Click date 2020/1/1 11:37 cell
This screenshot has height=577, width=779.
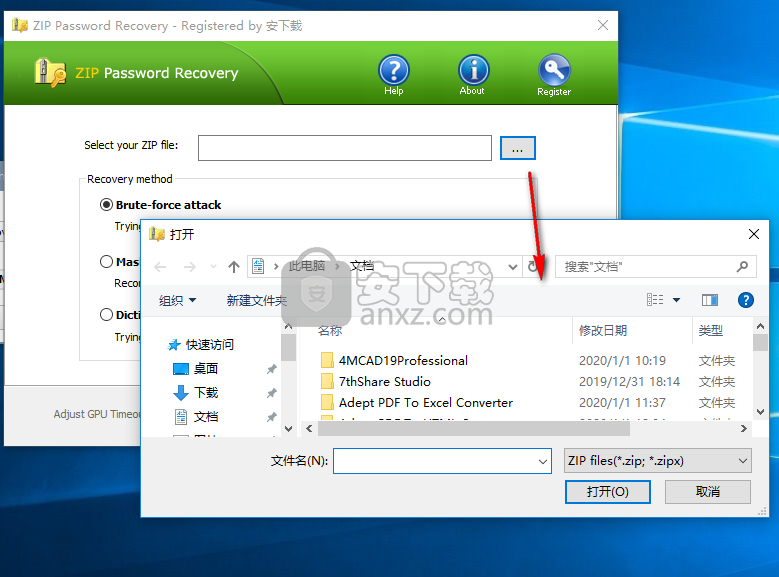(622, 402)
